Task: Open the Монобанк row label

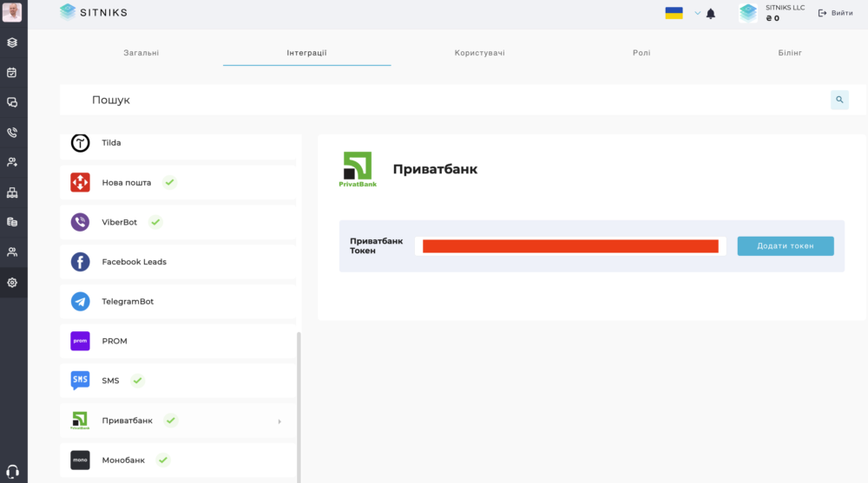Action: click(123, 460)
